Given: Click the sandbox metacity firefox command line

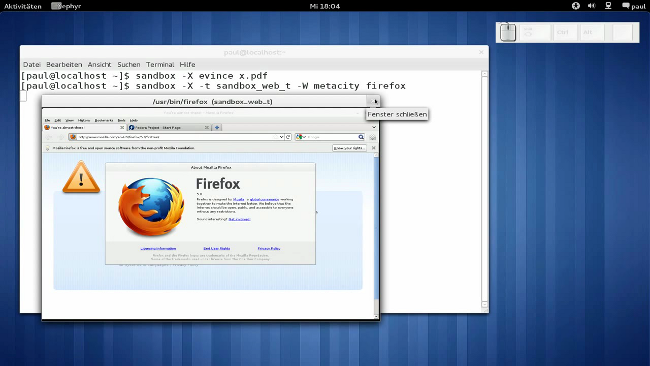Looking at the screenshot, I should click(213, 86).
